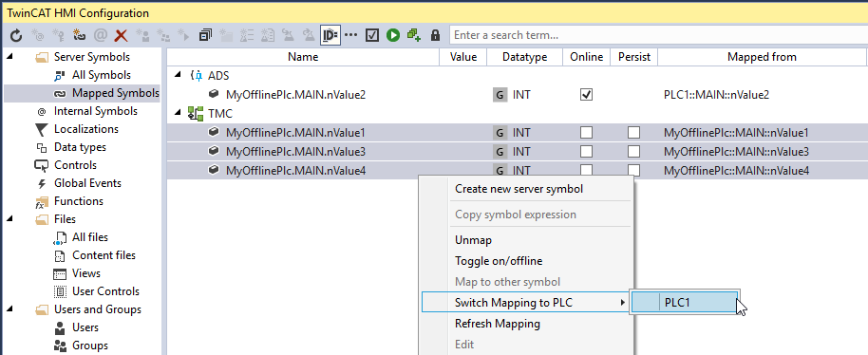Click the star-with-play-arrow toolbar icon
The width and height of the screenshot is (868, 355).
[x=184, y=35]
